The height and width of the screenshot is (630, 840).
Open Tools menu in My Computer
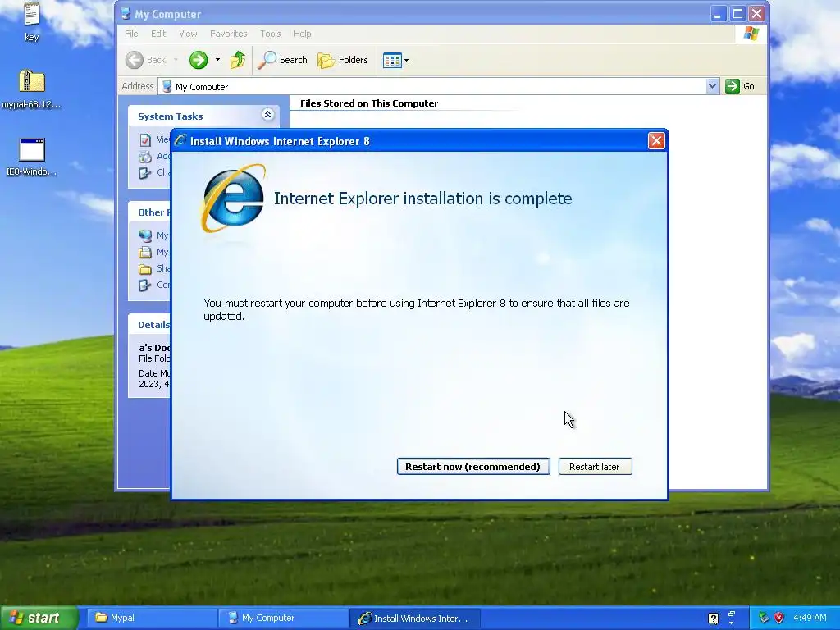click(x=270, y=33)
